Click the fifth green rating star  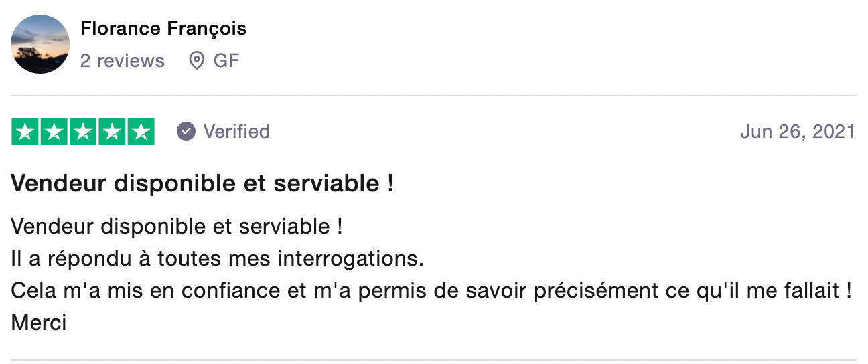[141, 131]
